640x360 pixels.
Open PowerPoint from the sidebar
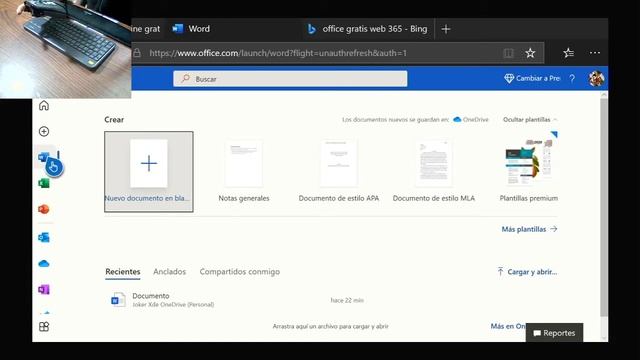click(44, 209)
